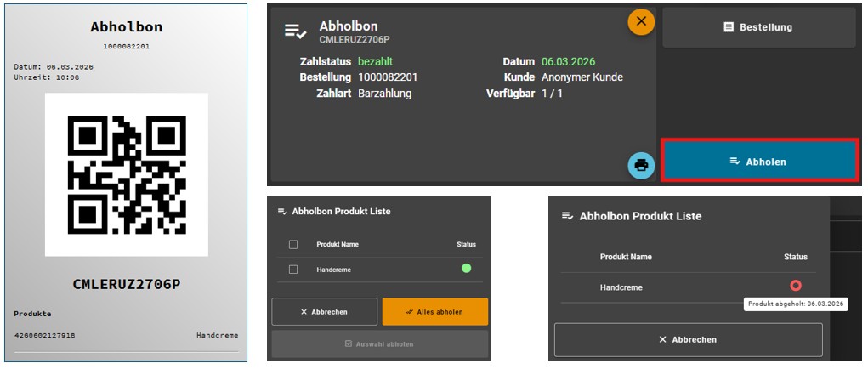Click the list icon on the Bestellung button

click(x=729, y=27)
